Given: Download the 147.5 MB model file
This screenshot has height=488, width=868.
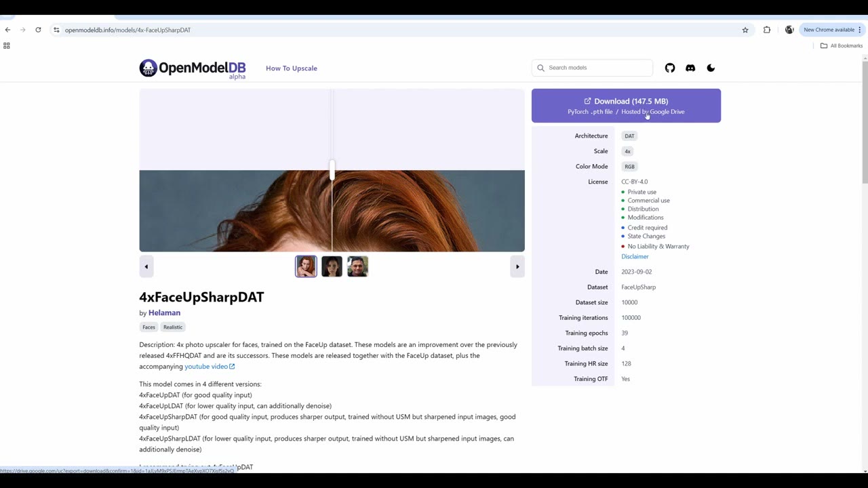Looking at the screenshot, I should click(626, 106).
